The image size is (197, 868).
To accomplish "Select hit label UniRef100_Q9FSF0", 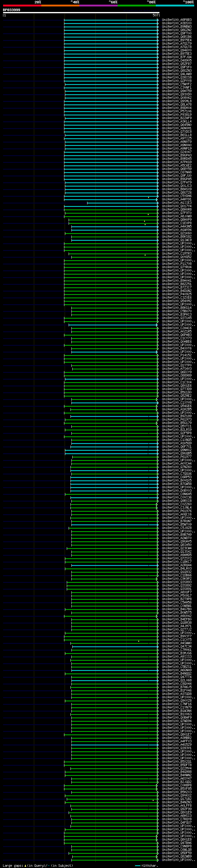I will [x=177, y=67].
